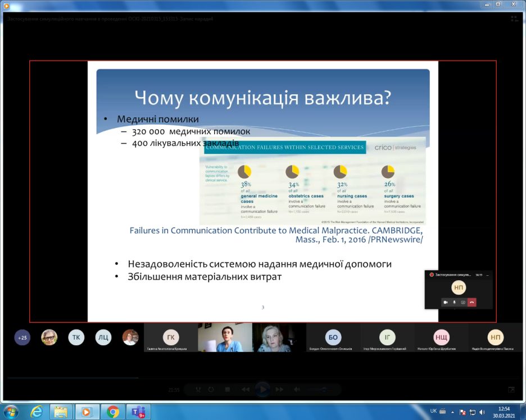The image size is (526, 420).
Task: Open Windows Start menu
Action: [x=11, y=411]
